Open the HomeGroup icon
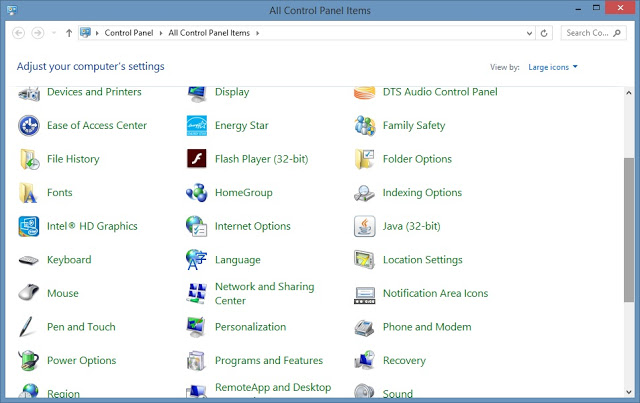Screen dimensions: 640x403 197,193
